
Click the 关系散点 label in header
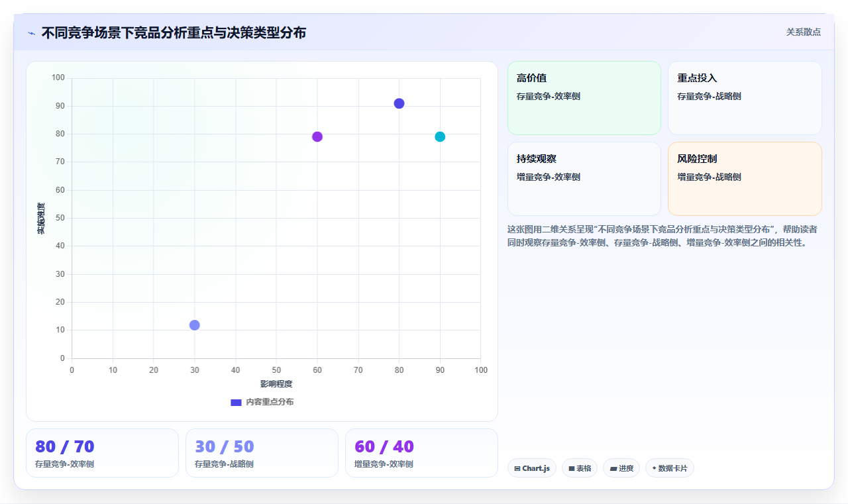(x=804, y=32)
